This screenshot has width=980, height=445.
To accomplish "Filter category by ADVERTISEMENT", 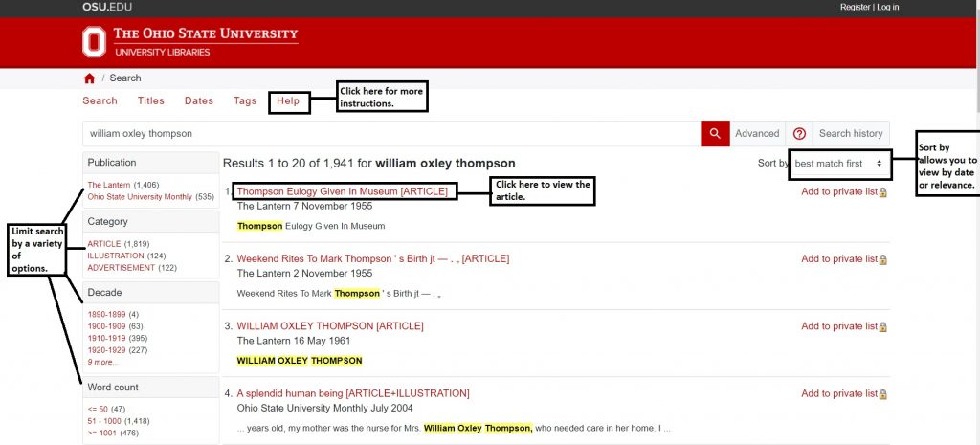I will point(122,268).
